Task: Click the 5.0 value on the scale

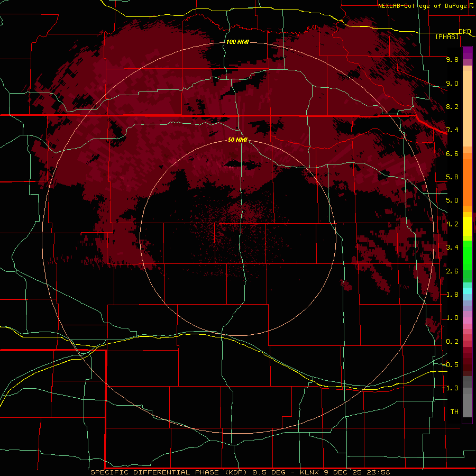Action: 452,200
